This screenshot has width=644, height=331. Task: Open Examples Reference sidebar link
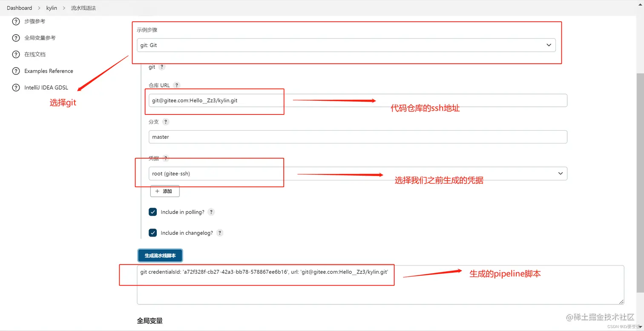49,71
